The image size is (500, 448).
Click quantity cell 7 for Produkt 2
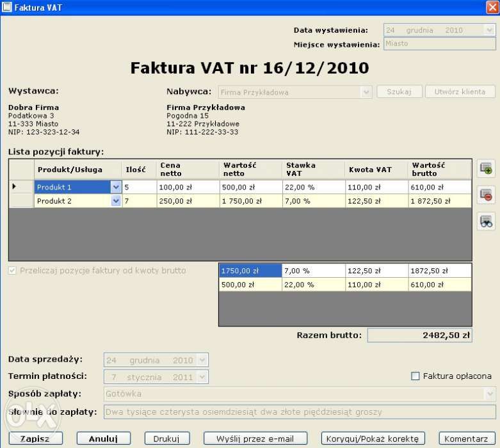pos(140,201)
